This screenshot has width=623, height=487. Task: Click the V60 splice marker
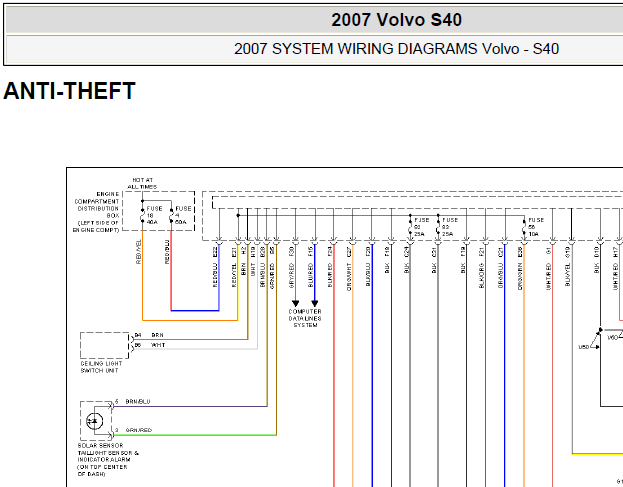614,337
